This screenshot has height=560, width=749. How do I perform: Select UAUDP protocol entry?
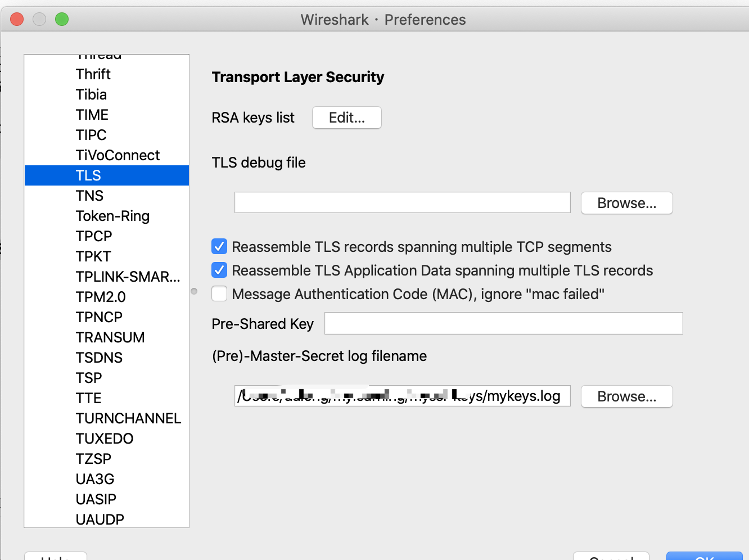tap(107, 518)
